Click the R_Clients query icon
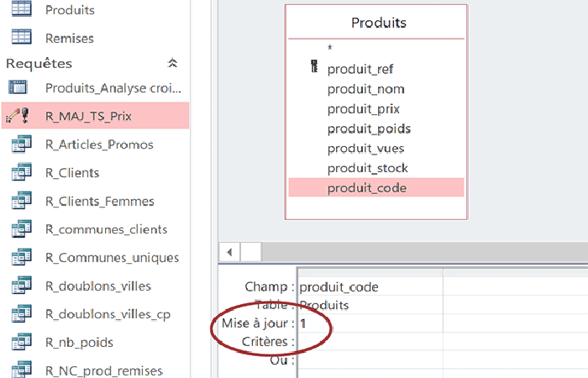 pyautogui.click(x=21, y=172)
